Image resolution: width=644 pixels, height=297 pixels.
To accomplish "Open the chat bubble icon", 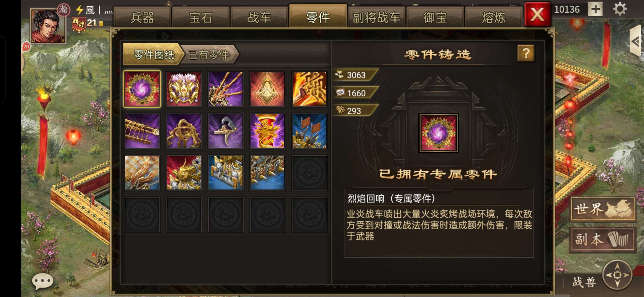I will (42, 281).
